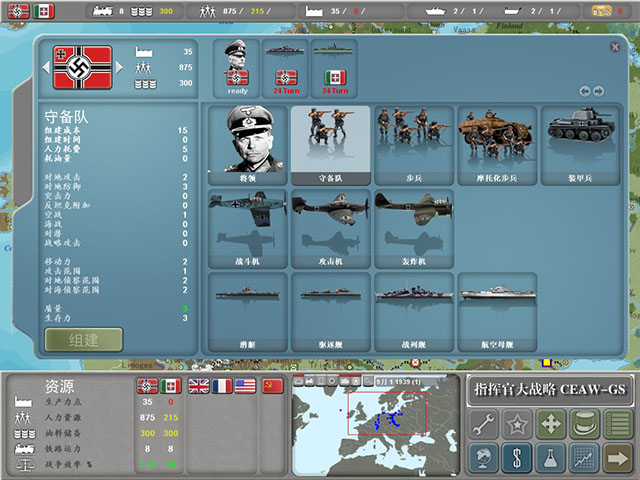Select the General (将领) unit card
This screenshot has height=480, width=640.
click(x=247, y=145)
